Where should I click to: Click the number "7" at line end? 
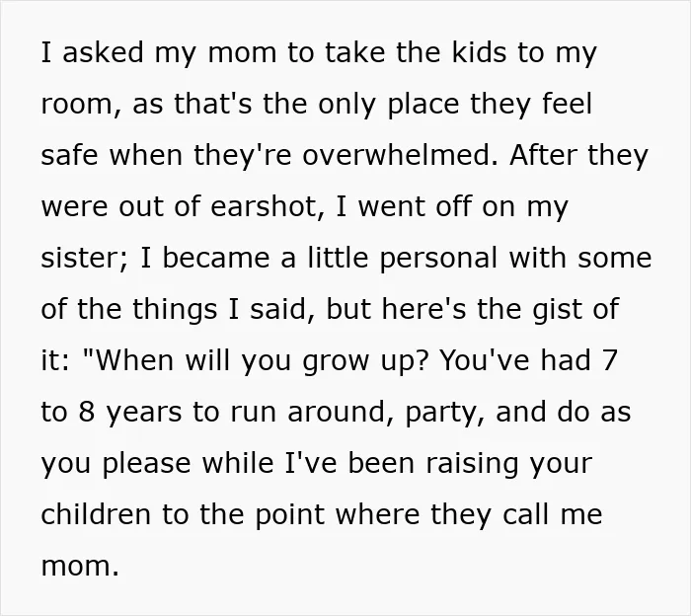tap(609, 361)
